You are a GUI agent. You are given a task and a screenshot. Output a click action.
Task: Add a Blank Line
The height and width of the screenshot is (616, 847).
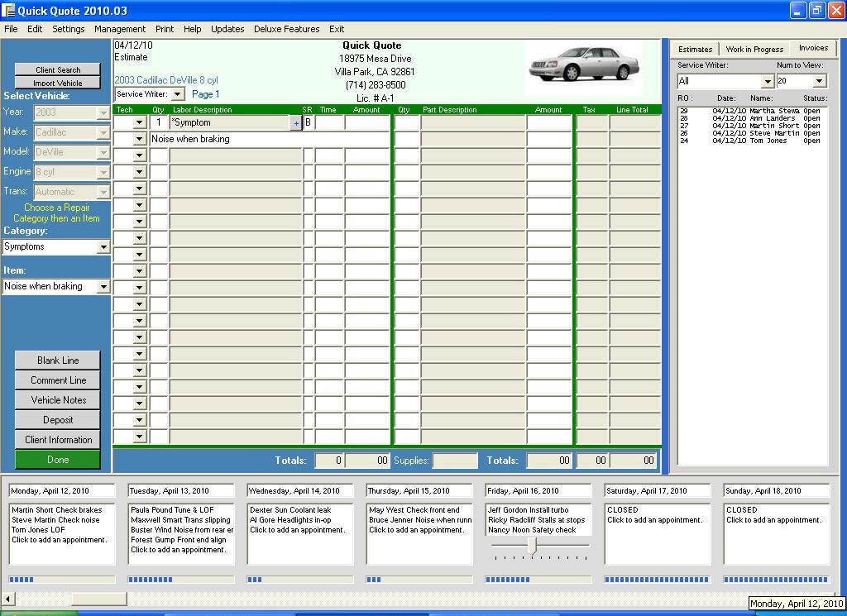[58, 361]
